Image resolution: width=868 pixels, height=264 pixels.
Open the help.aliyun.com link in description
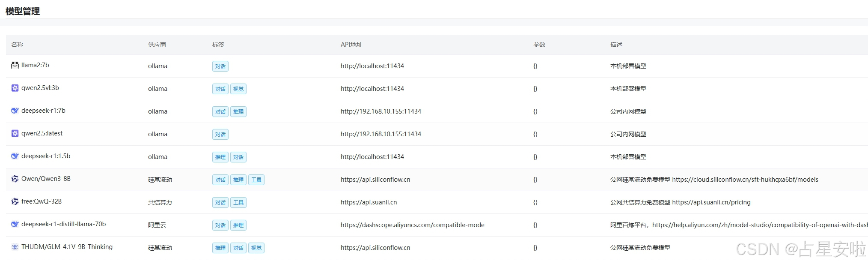coord(760,225)
